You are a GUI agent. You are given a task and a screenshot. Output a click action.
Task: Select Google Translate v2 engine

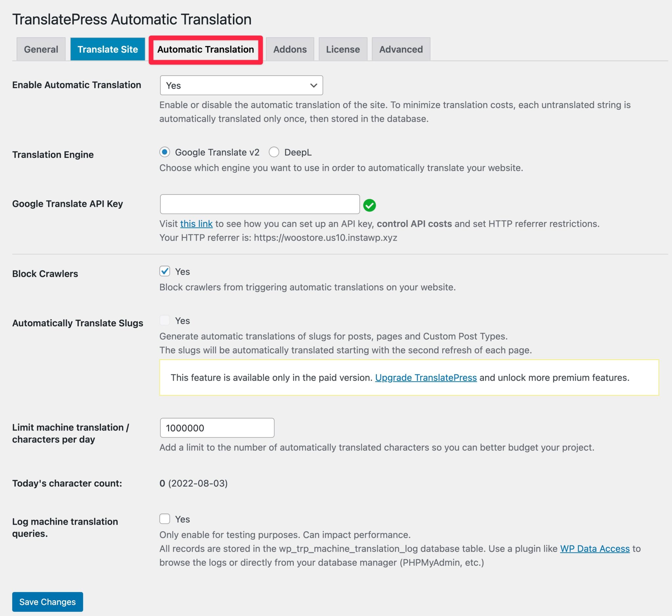point(166,152)
